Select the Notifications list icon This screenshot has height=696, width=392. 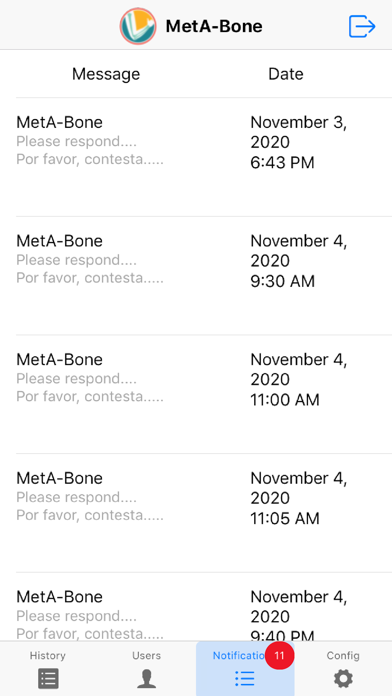click(245, 678)
